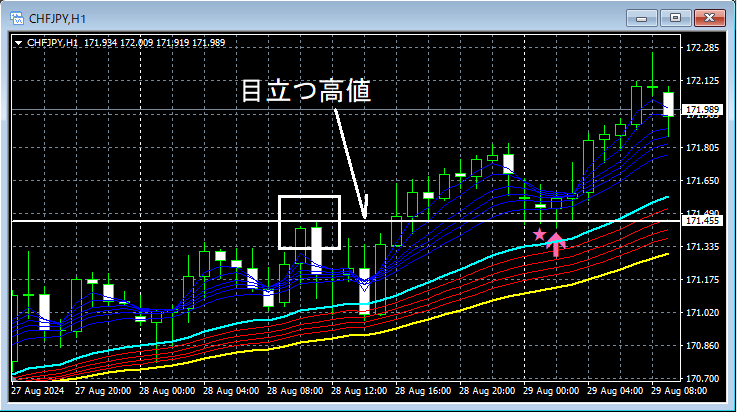Image resolution: width=738 pixels, height=412 pixels.
Task: Minimize the CHFJPY,H1 chart window
Action: (641, 18)
